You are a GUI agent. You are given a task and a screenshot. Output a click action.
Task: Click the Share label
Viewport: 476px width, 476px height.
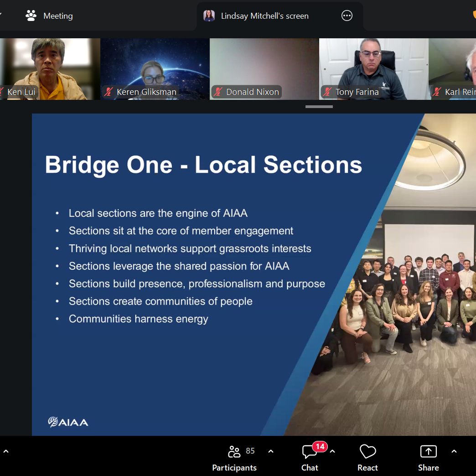point(428,468)
